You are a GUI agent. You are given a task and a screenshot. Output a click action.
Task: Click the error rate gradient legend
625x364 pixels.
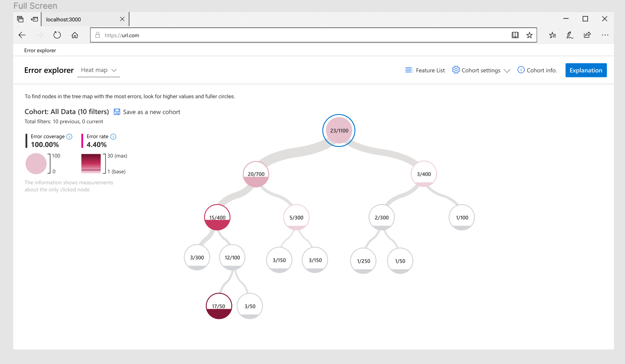tap(91, 163)
